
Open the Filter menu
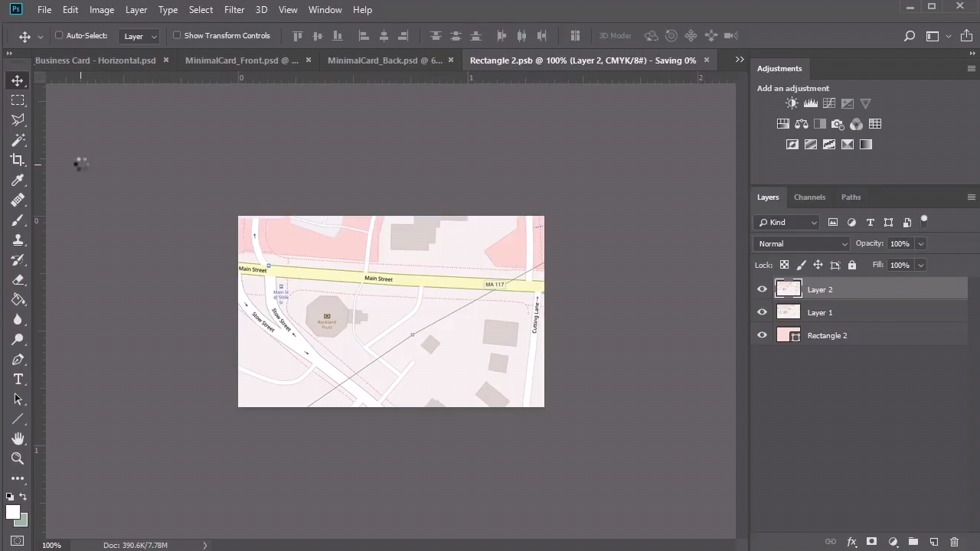click(234, 10)
